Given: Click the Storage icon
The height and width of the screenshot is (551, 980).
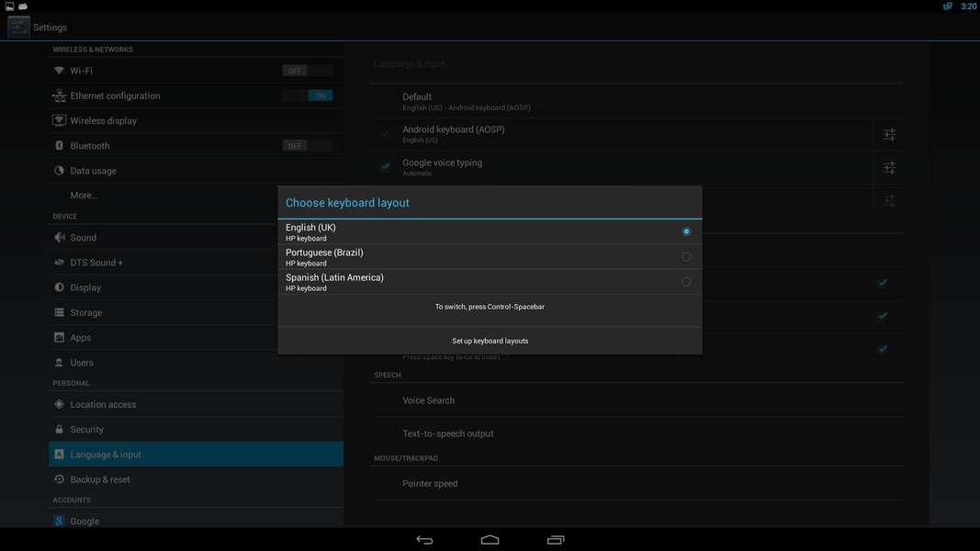Looking at the screenshot, I should pyautogui.click(x=59, y=312).
